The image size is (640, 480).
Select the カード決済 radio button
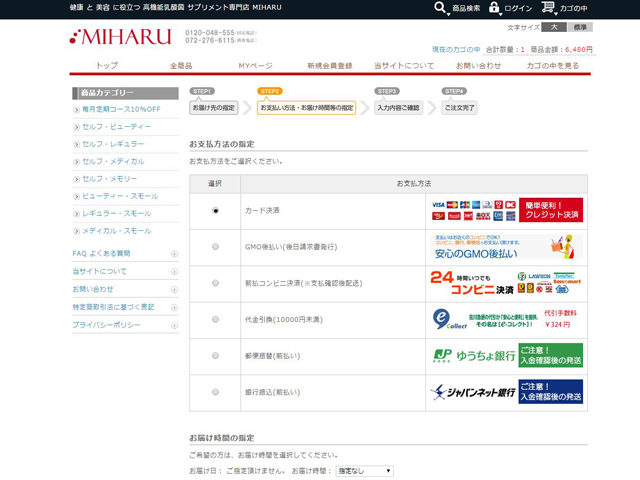pyautogui.click(x=216, y=211)
